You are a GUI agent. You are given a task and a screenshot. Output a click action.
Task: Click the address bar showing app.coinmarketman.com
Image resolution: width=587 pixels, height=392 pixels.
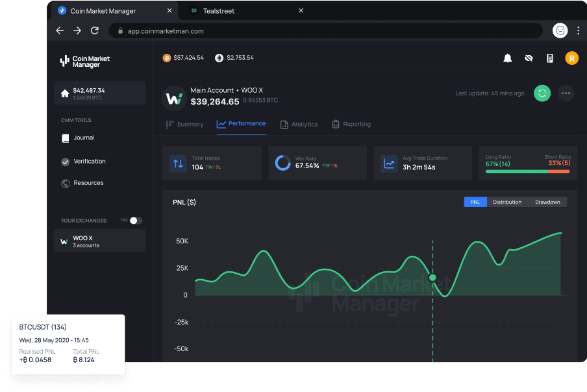[x=325, y=31]
